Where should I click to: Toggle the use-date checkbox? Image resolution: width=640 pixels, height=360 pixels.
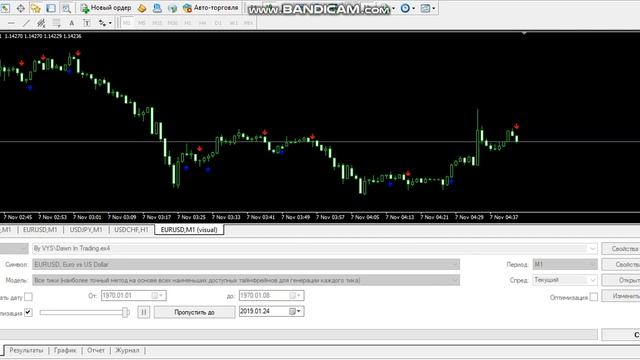coord(28,297)
